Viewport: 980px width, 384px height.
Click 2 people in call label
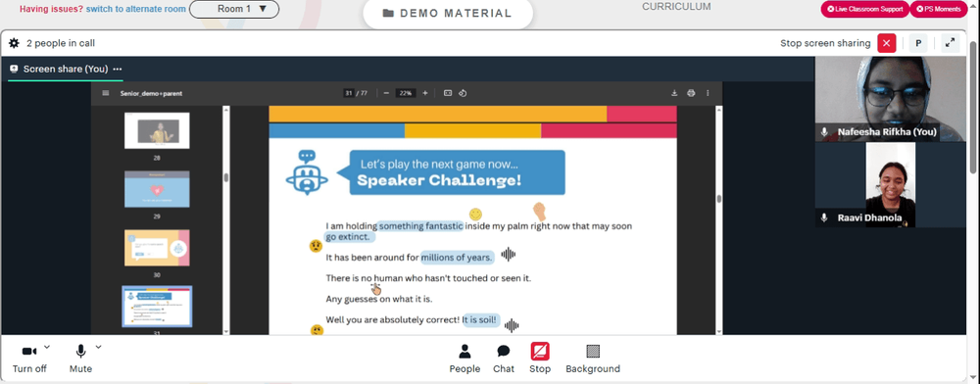[61, 43]
